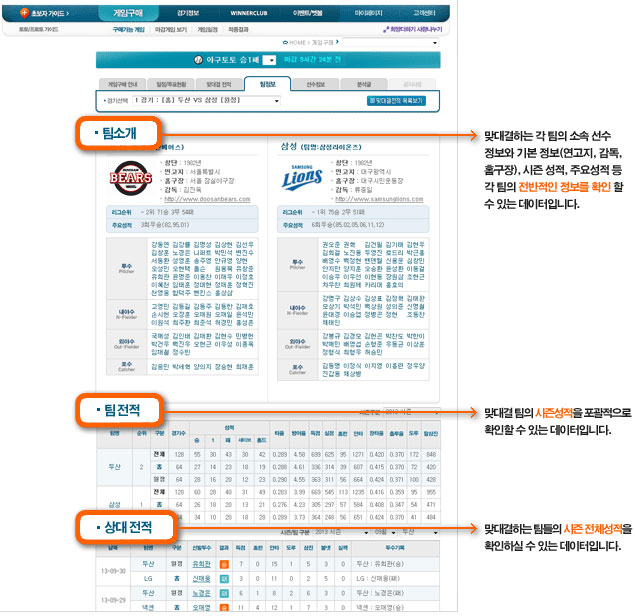Switch to the 선수정보 tab

click(x=315, y=84)
